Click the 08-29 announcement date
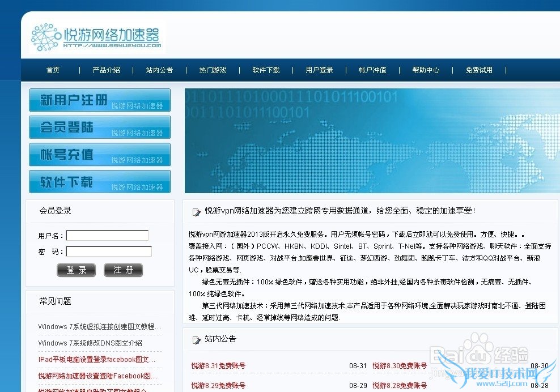 pos(358,386)
